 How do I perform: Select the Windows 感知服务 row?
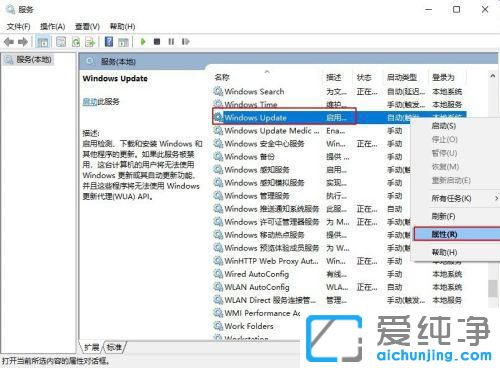tap(312, 170)
